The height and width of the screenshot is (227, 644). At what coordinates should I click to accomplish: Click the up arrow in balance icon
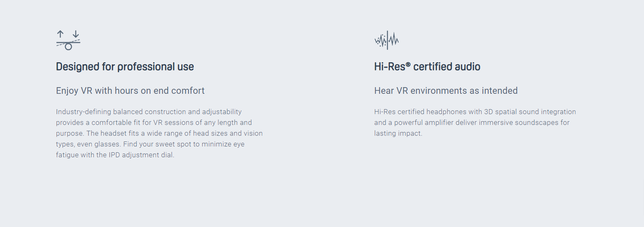[x=61, y=34]
